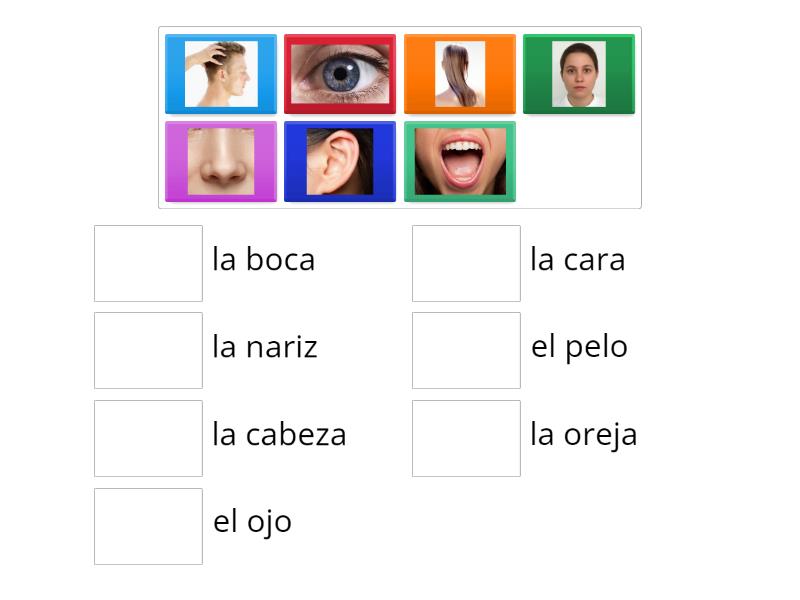Click the el pelo label text
Screen dimensions: 800x600
tap(580, 347)
